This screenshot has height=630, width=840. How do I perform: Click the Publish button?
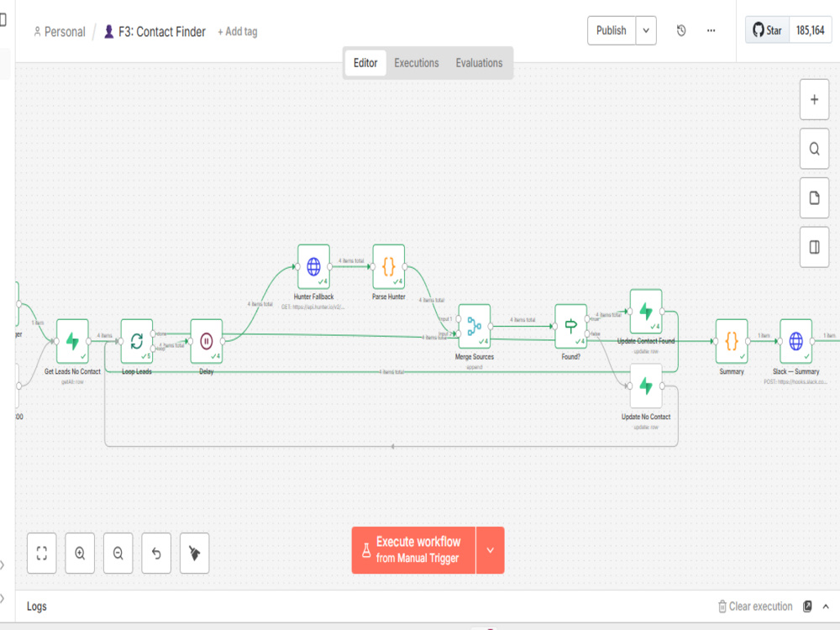[x=612, y=30]
